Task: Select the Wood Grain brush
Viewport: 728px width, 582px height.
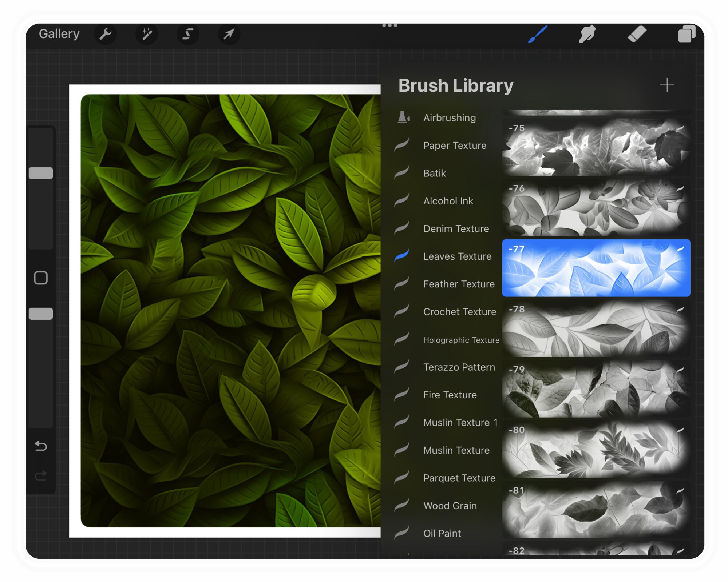Action: pyautogui.click(x=450, y=506)
